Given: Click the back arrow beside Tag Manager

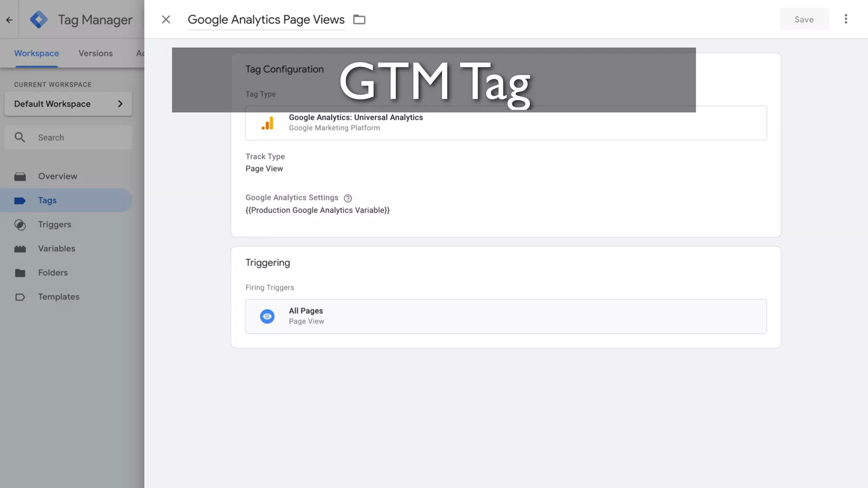Looking at the screenshot, I should 9,19.
